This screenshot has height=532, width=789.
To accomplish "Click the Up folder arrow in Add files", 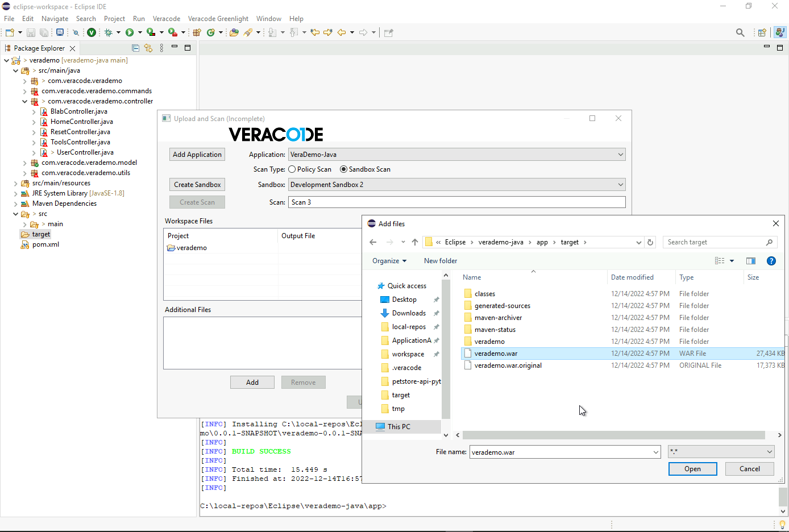I will point(415,242).
